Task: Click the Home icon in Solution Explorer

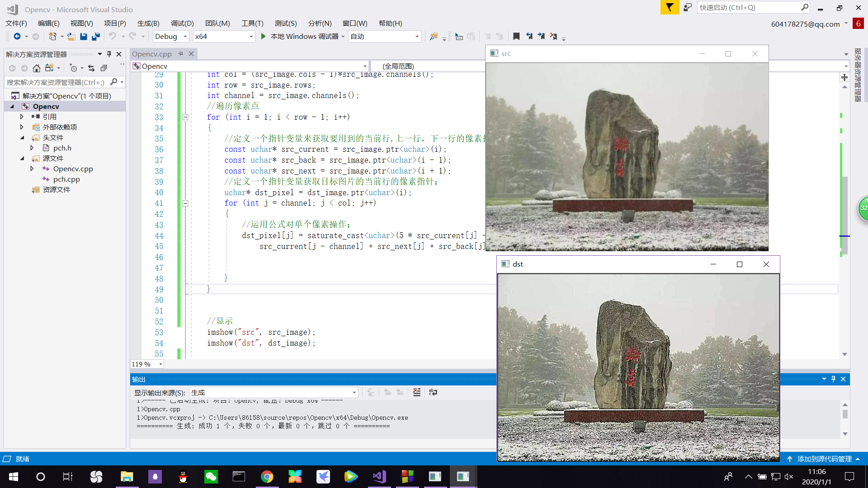Action: 37,68
